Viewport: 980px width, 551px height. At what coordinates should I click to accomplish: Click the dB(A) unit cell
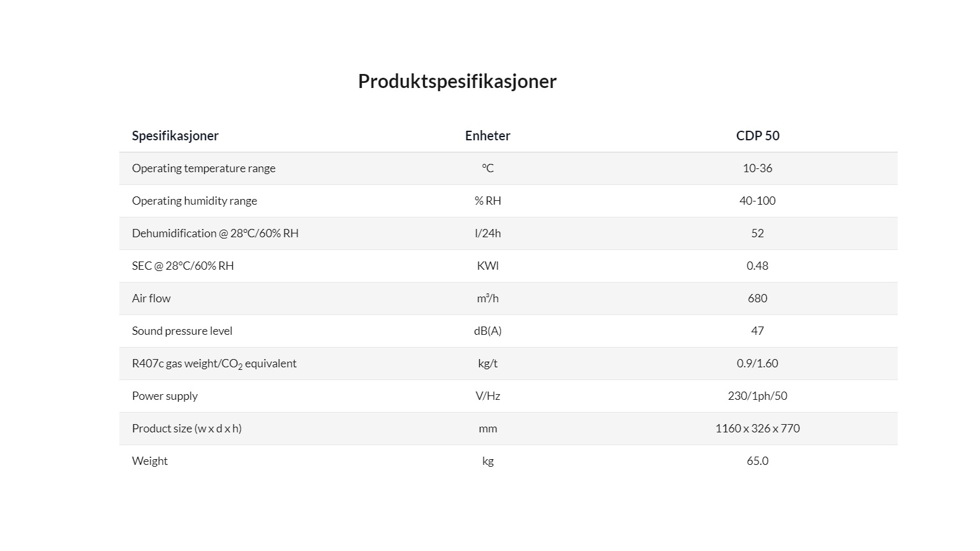[487, 331]
